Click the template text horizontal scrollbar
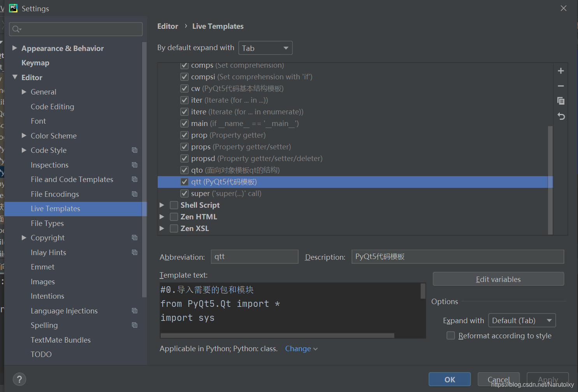This screenshot has width=578, height=392. 278,335
